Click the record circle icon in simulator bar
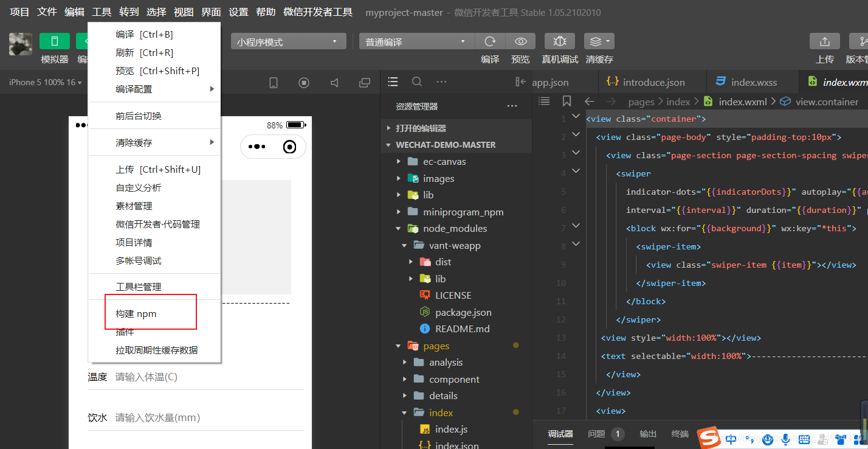This screenshot has width=868, height=449. coord(304,83)
